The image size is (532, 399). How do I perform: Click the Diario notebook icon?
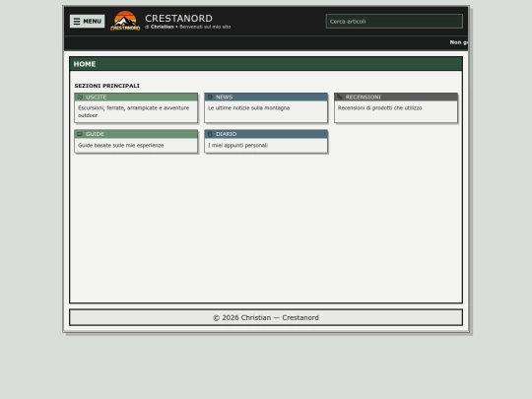click(210, 134)
